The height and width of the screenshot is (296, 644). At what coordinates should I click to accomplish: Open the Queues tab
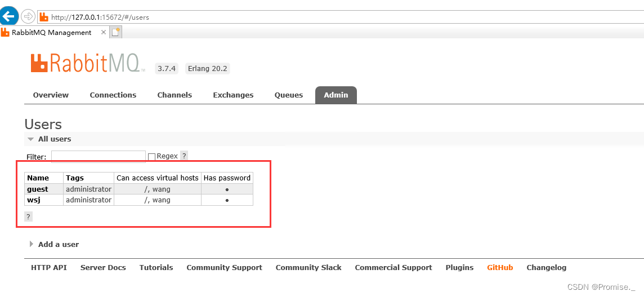click(x=289, y=95)
